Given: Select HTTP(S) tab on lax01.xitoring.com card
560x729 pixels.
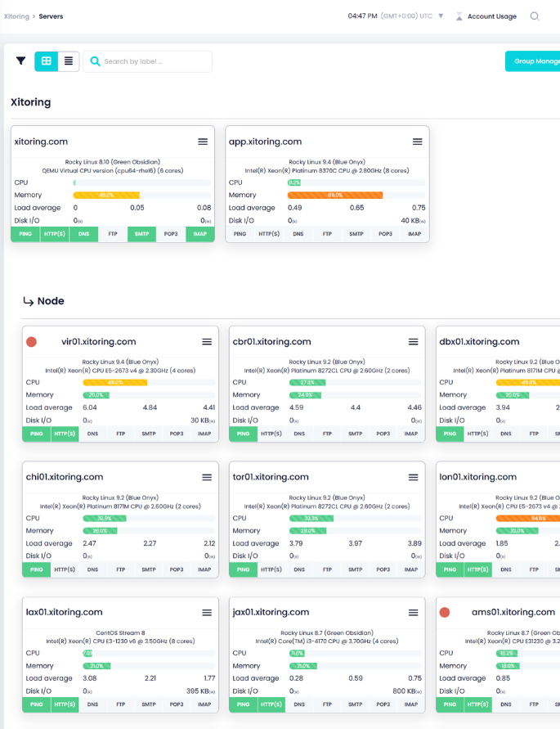Looking at the screenshot, I should [x=65, y=704].
